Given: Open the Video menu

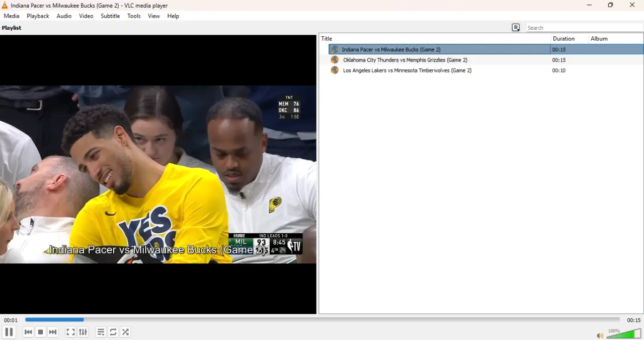Looking at the screenshot, I should coord(86,16).
